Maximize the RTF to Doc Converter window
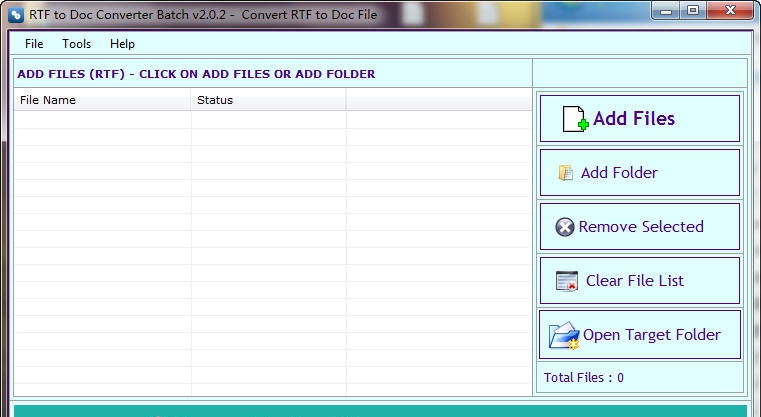This screenshot has height=417, width=761. click(693, 10)
